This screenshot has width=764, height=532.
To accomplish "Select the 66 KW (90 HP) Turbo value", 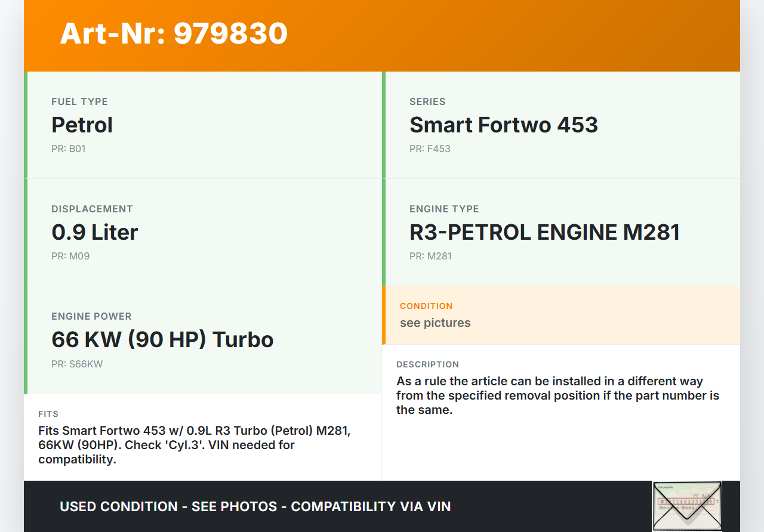I will click(x=162, y=339).
